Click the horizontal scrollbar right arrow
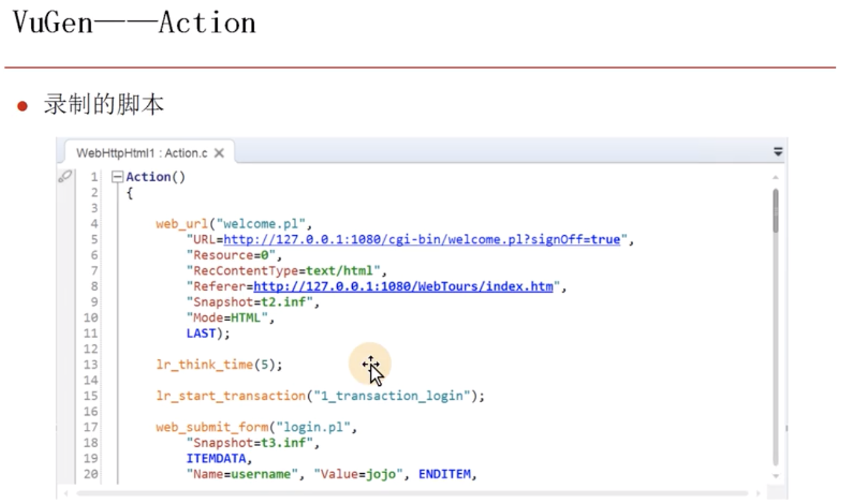The height and width of the screenshot is (504, 849). coord(757,493)
